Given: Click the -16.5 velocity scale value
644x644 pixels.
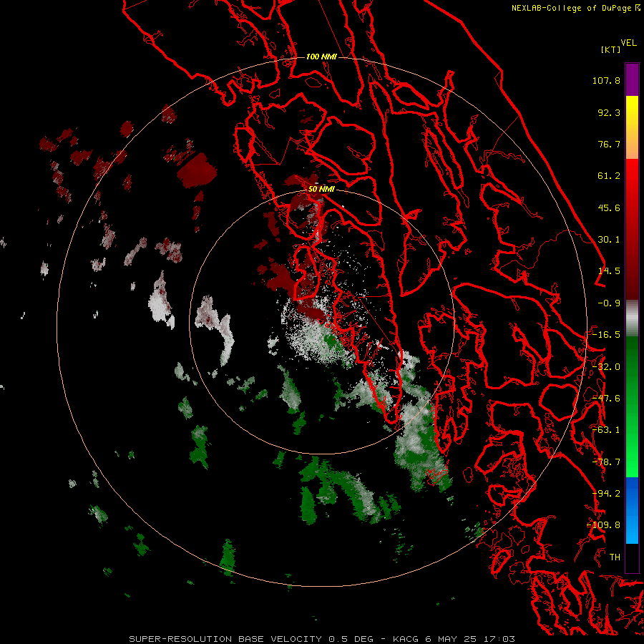Looking at the screenshot, I should pos(606,335).
